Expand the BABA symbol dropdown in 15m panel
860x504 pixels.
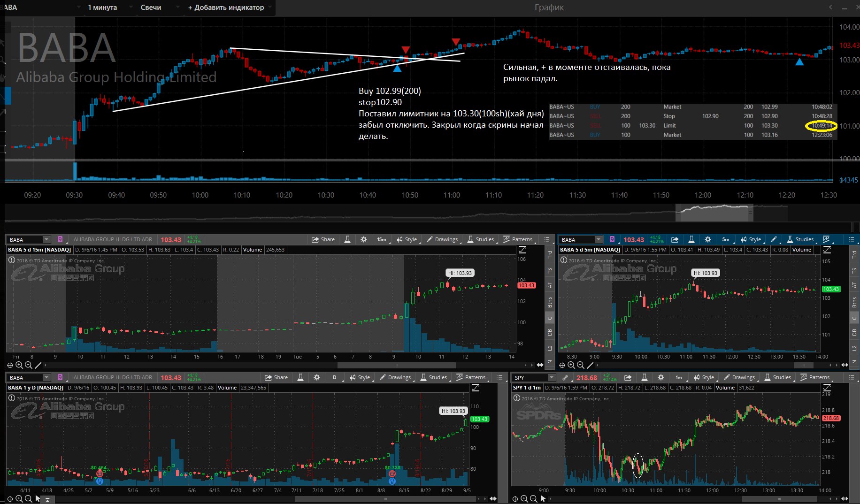tap(46, 239)
